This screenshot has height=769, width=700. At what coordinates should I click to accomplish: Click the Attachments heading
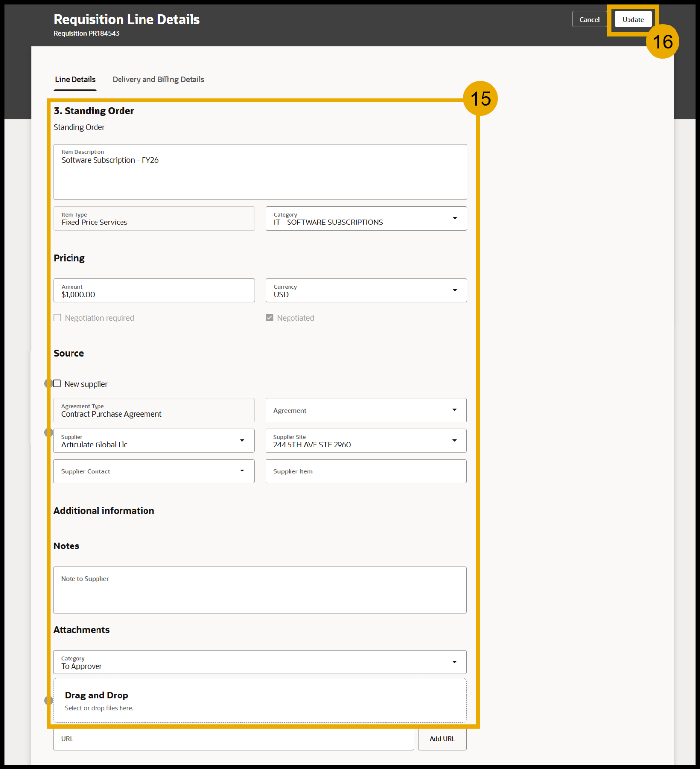(81, 630)
